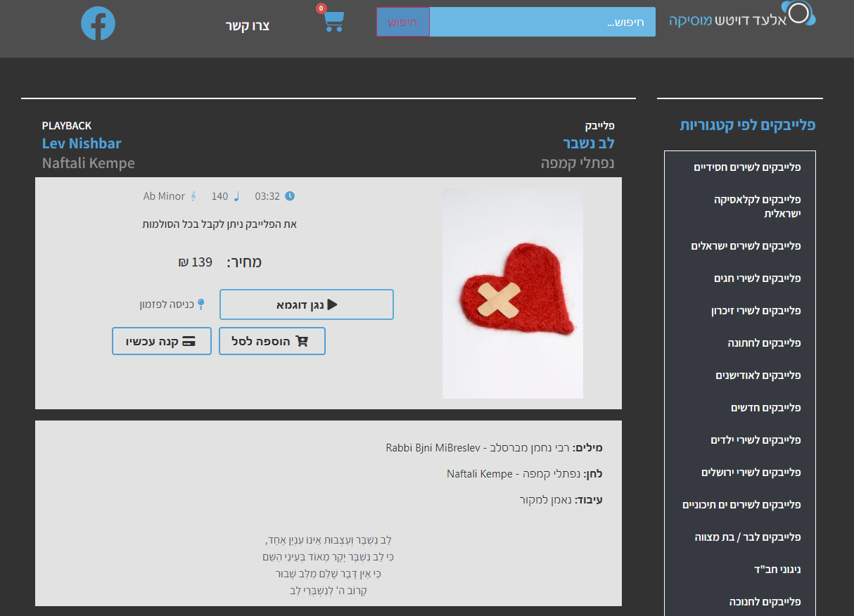Click the lyric line כי אין דבר שלם מלב שבור

[329, 574]
